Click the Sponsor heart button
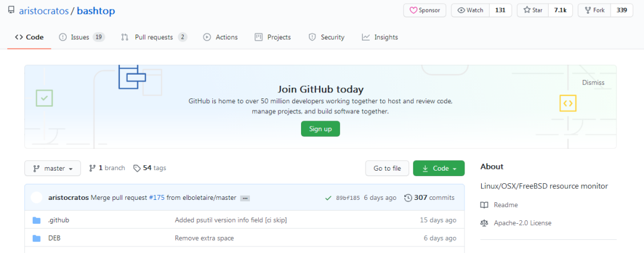 [425, 10]
